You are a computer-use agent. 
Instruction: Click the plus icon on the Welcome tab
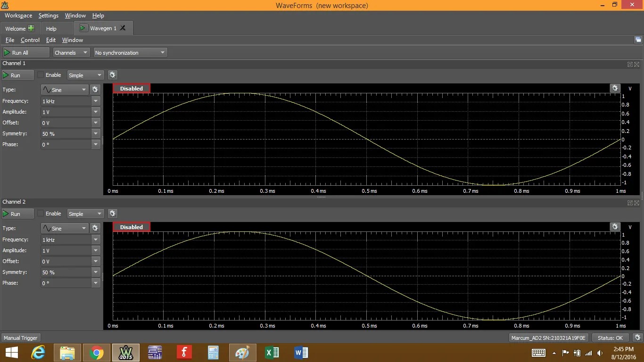tap(31, 28)
